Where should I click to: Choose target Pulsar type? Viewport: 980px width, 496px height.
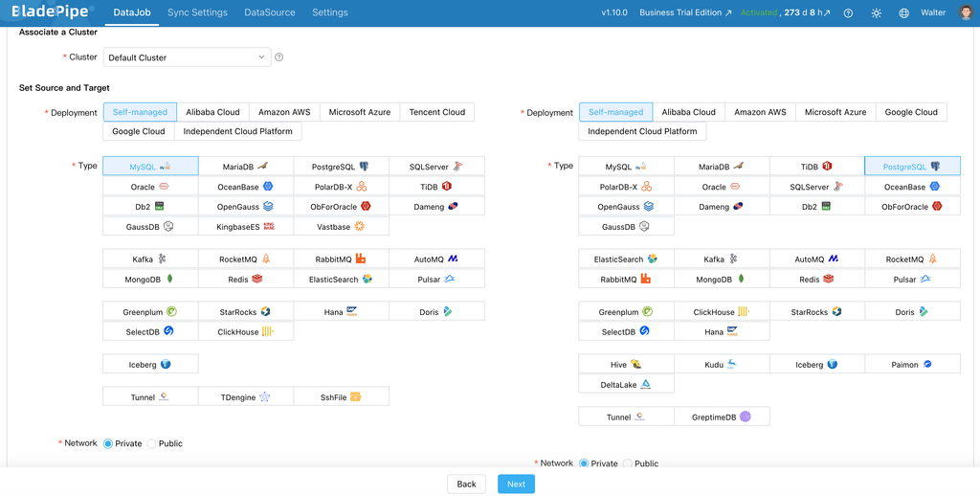(x=912, y=279)
